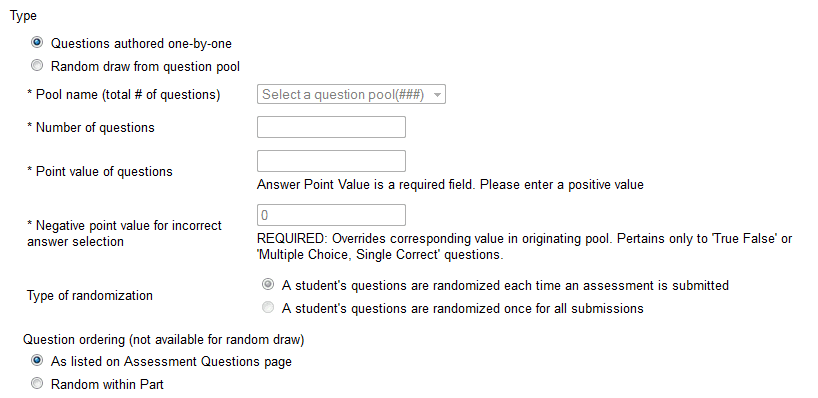The width and height of the screenshot is (818, 398).
Task: Click the Questions authored one-by-one label text
Action: coord(141,43)
